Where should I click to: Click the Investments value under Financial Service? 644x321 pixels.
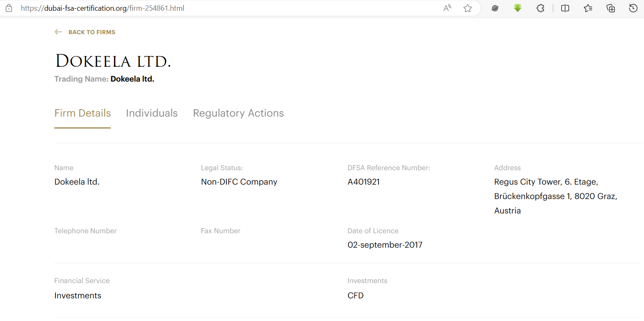coord(78,295)
